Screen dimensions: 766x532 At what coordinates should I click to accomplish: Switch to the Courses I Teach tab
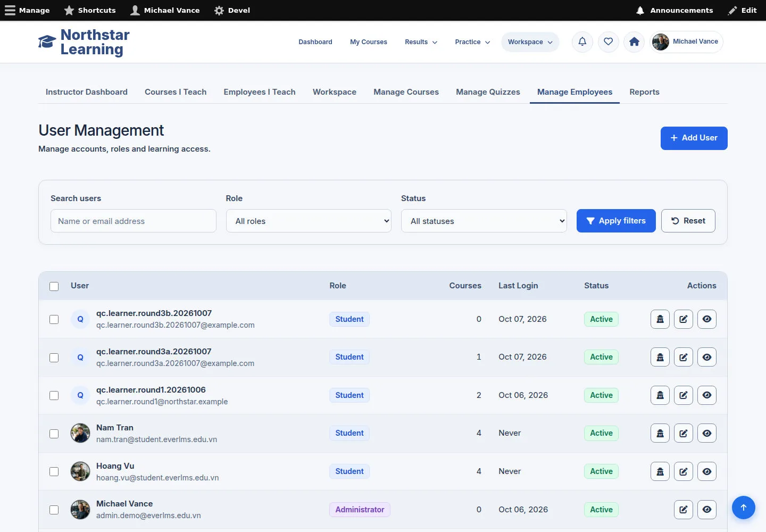click(x=176, y=92)
